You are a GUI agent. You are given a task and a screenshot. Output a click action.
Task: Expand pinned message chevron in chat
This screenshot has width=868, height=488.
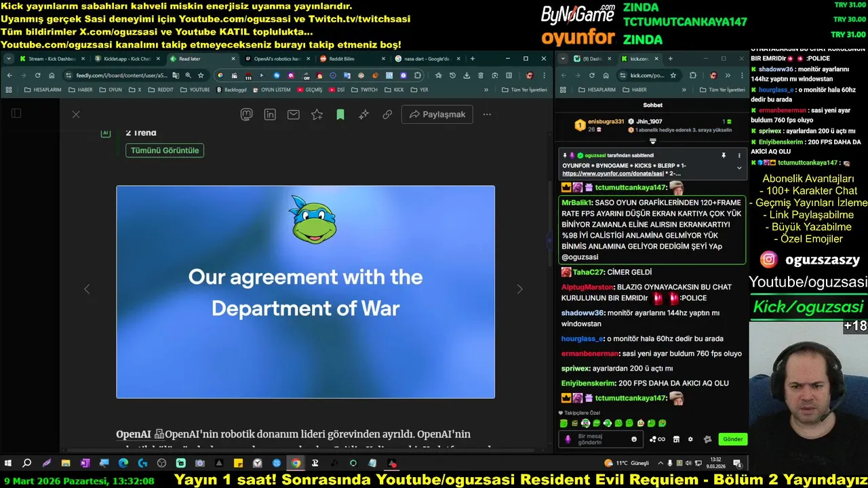739,167
